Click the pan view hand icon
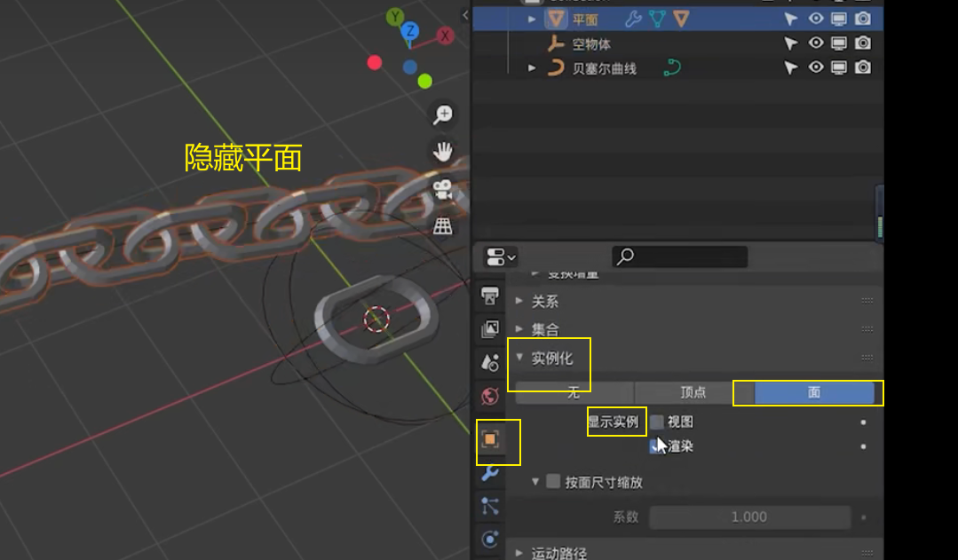The image size is (958, 560). [x=443, y=152]
